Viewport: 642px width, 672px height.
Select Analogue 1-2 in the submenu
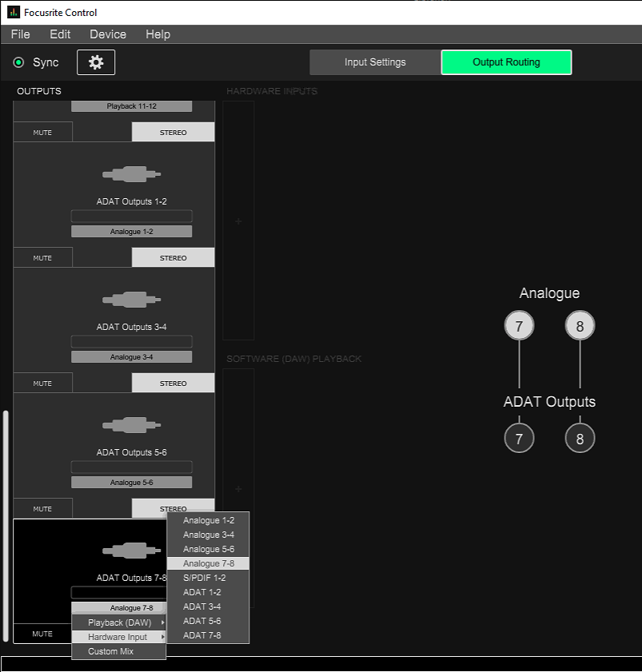click(208, 520)
